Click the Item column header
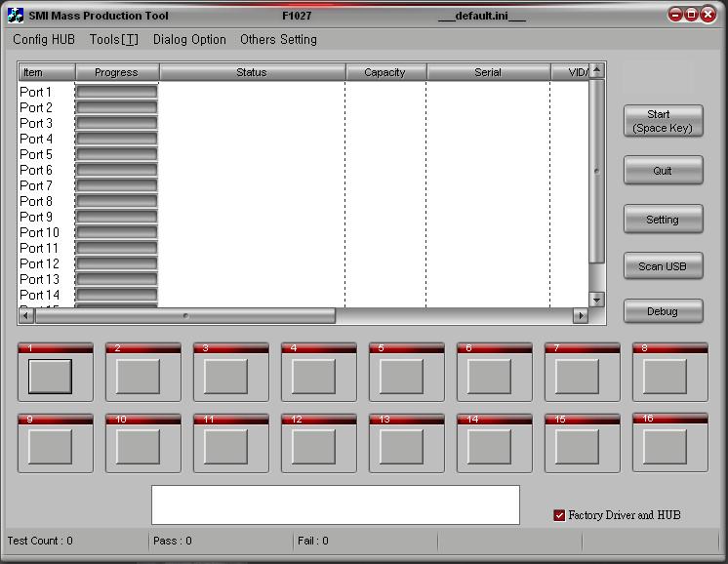 (x=47, y=72)
